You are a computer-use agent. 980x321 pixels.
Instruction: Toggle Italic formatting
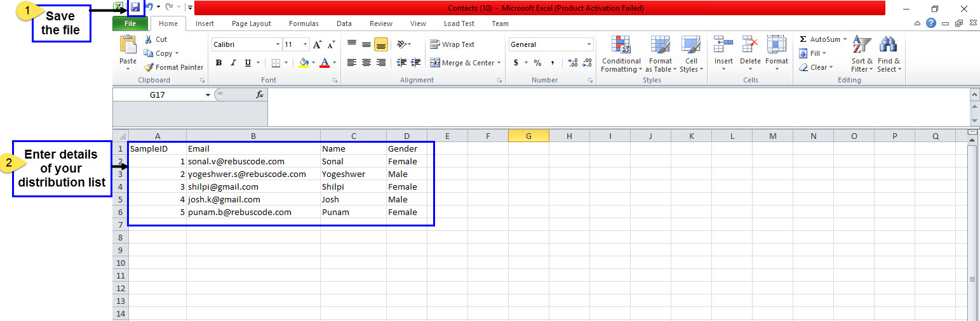pyautogui.click(x=233, y=63)
